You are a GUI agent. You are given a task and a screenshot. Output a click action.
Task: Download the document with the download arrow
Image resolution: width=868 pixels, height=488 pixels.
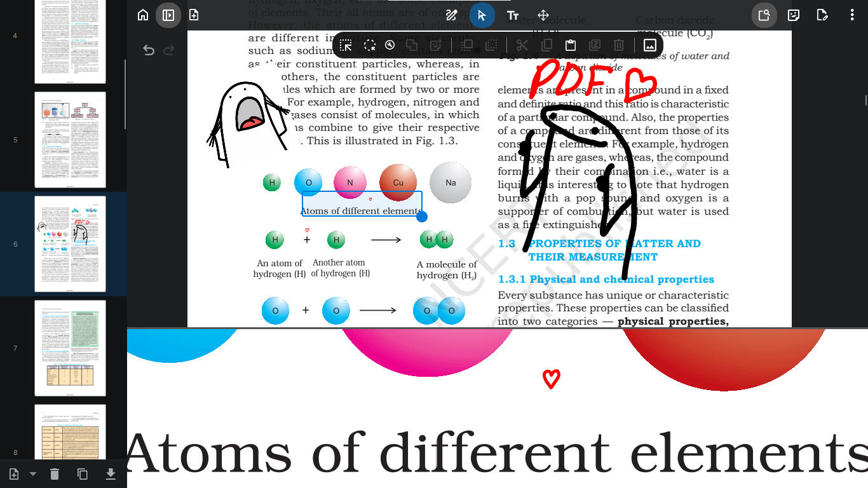click(111, 474)
